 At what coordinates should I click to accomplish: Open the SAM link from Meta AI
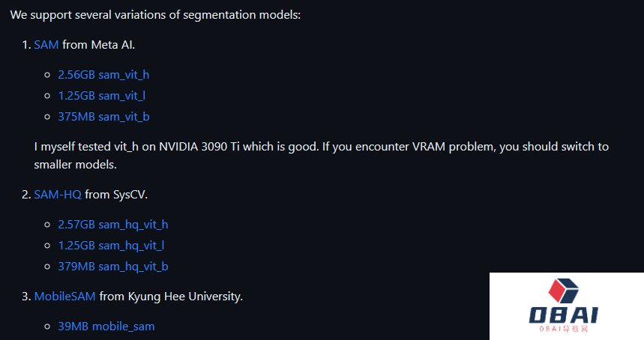pyautogui.click(x=46, y=45)
